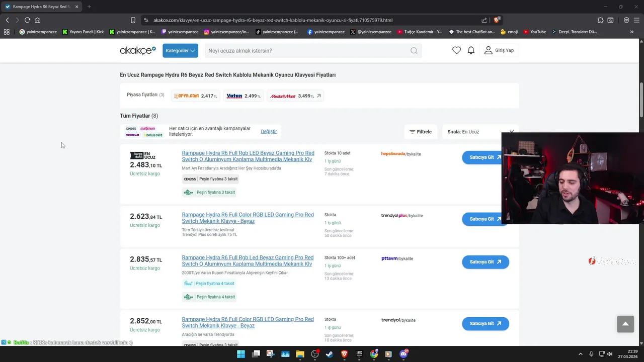Bookmark this page with the bookmark icon
This screenshot has width=644, height=362.
point(133,20)
